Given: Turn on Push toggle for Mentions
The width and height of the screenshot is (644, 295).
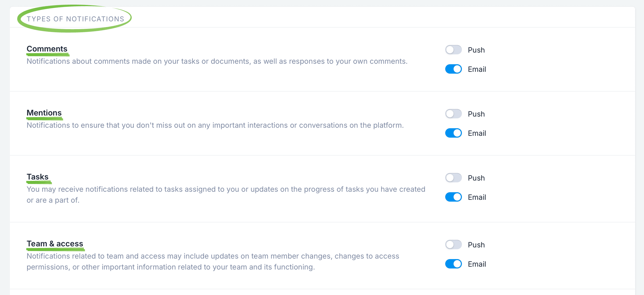Looking at the screenshot, I should coord(453,114).
